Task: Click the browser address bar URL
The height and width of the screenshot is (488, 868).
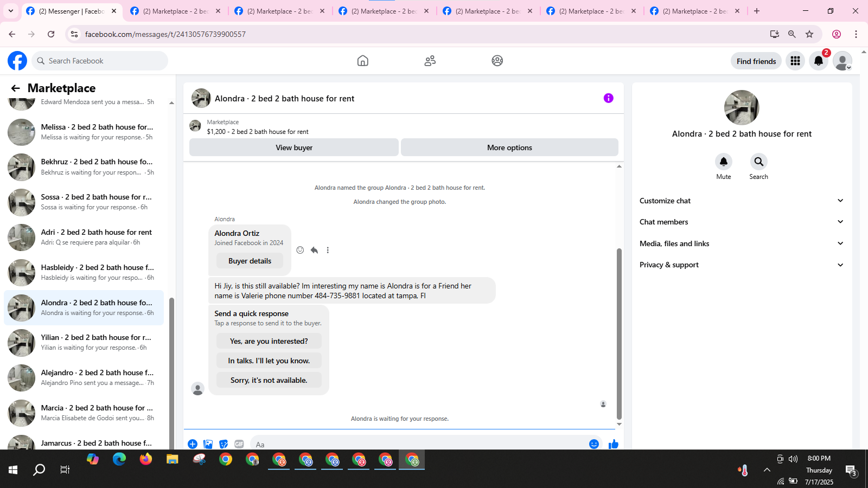Action: click(165, 34)
